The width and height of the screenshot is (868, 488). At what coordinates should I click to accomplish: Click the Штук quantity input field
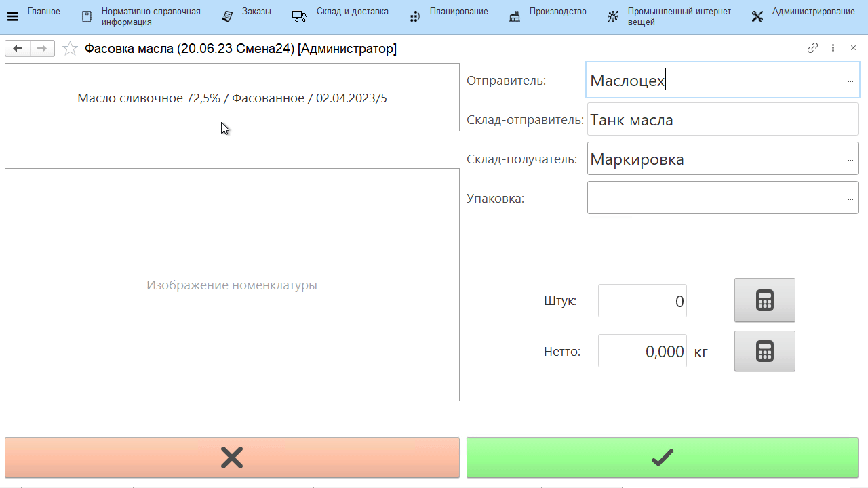642,301
